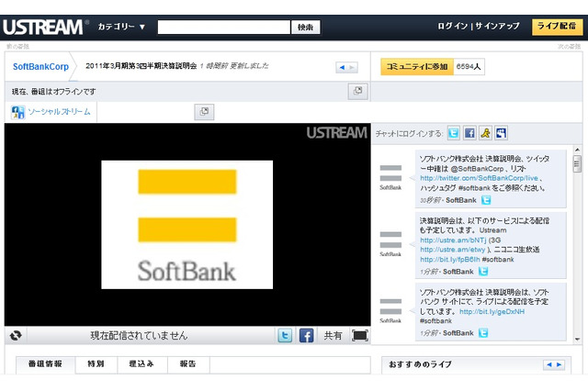Click Twitter icon on second chat message

483,271
